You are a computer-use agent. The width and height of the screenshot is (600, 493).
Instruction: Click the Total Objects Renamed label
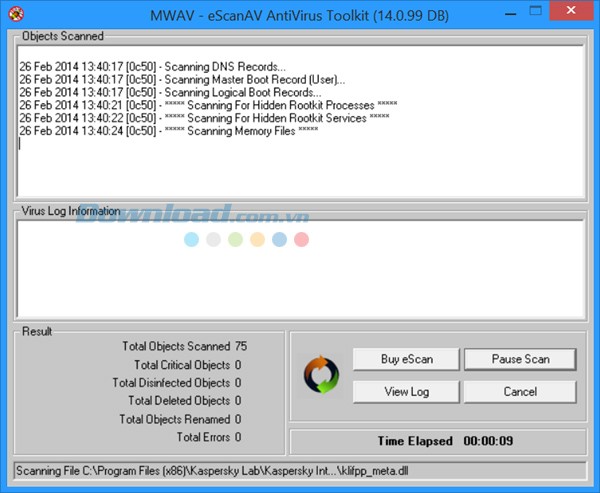175,419
